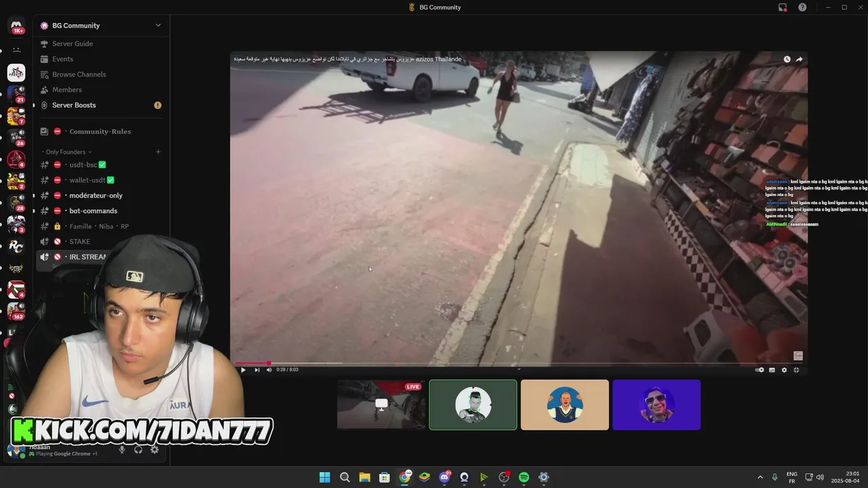
Task: Open the clock showing 23:01
Action: (846, 477)
